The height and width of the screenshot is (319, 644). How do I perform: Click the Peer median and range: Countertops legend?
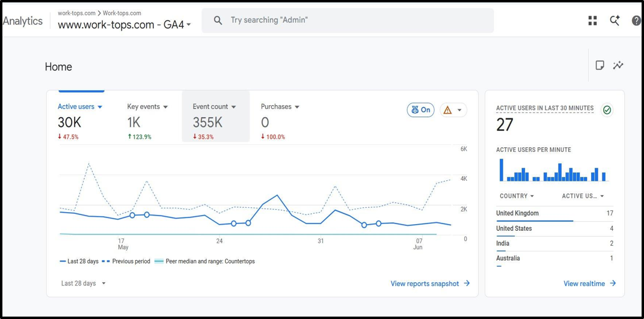[204, 261]
